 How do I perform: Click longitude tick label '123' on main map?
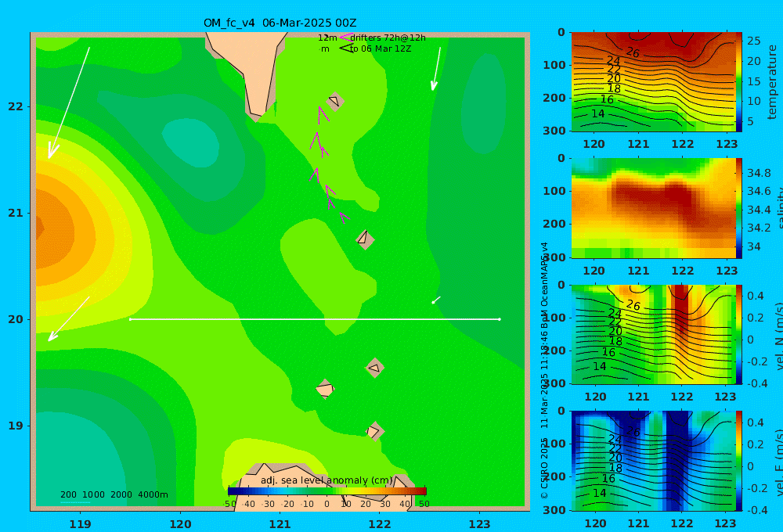click(480, 524)
